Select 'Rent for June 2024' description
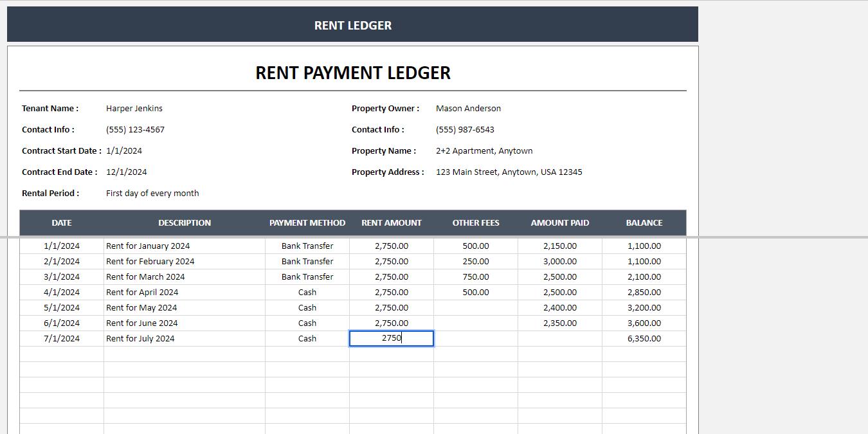 (x=185, y=323)
